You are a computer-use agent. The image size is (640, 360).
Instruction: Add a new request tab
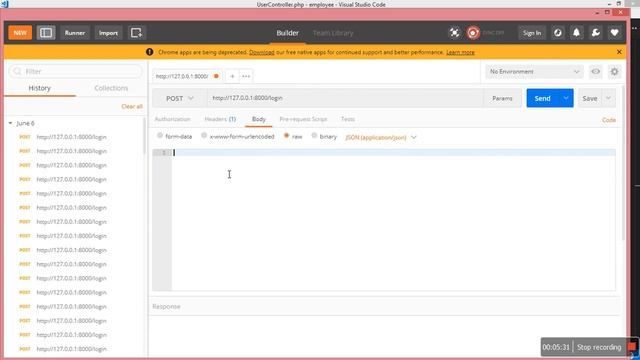pos(232,76)
